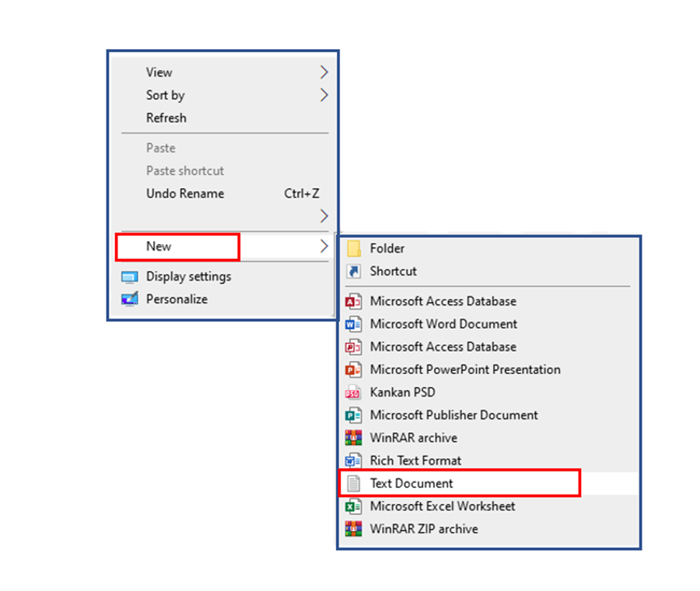Viewport: 700px width, 591px height.
Task: Click the Personalize paintbrush icon
Action: [x=129, y=299]
